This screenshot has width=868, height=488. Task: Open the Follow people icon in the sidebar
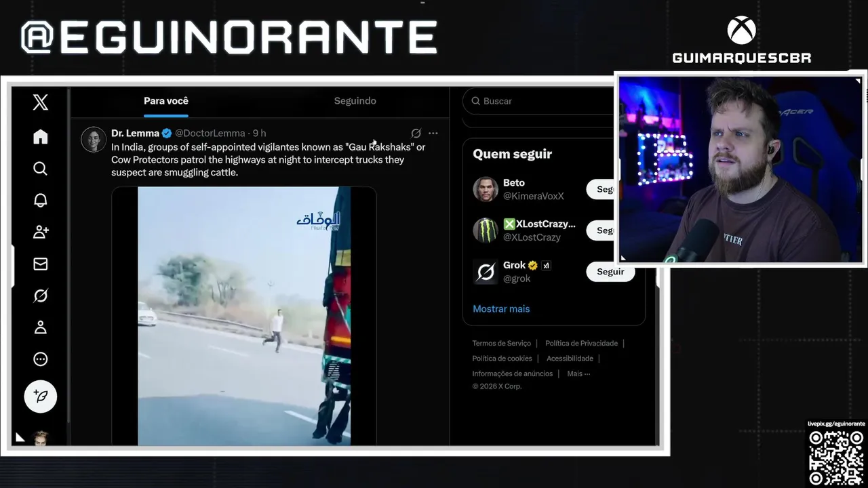point(40,232)
